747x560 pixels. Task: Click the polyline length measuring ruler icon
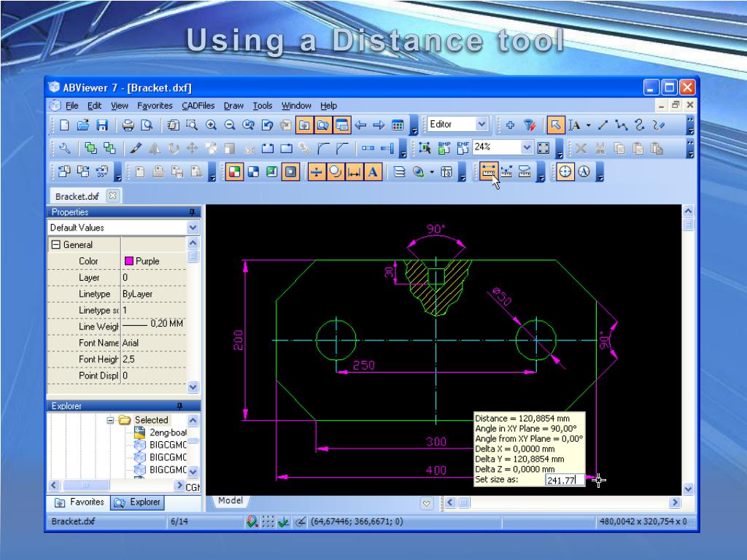[506, 172]
